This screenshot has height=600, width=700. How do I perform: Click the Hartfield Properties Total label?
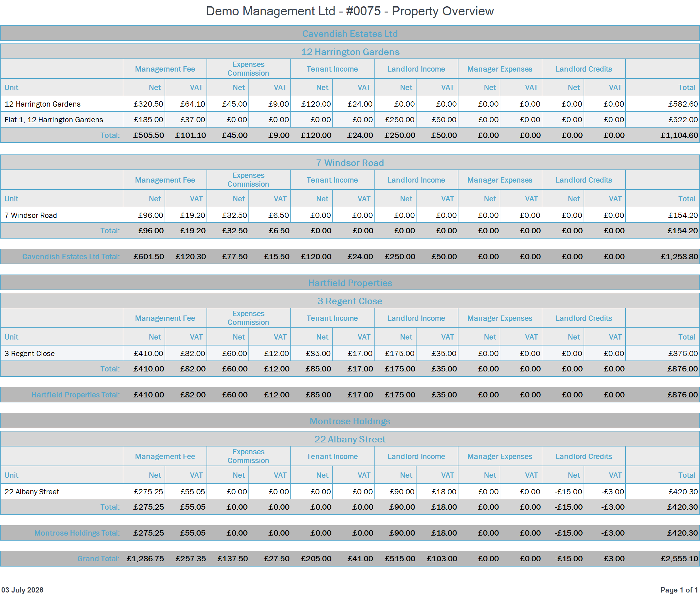(76, 395)
